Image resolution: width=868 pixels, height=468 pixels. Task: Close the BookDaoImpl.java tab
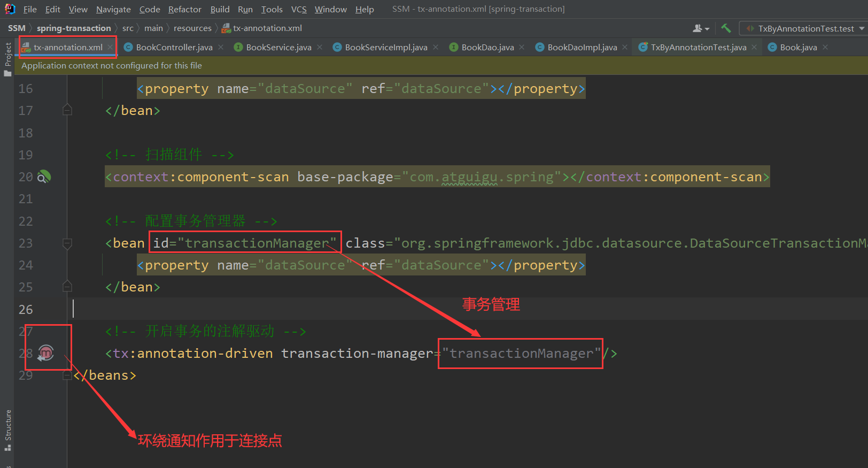tap(625, 47)
